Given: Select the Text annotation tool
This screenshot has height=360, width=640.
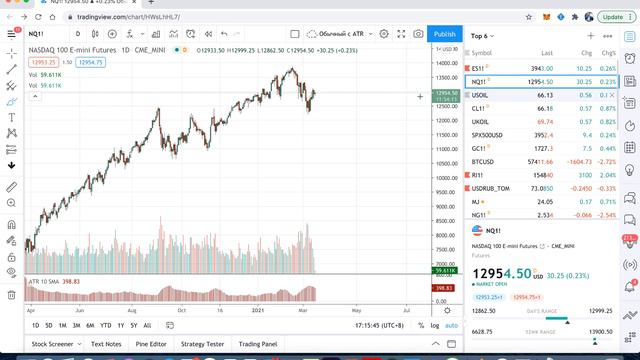Looking at the screenshot, I should (11, 118).
